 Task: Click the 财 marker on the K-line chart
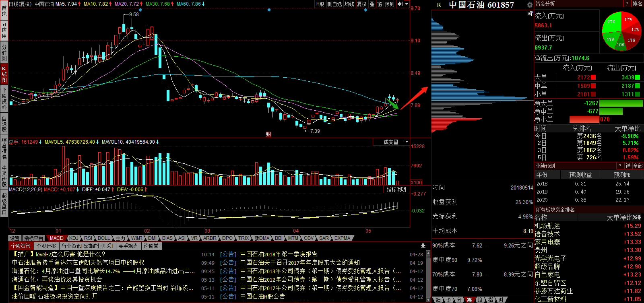click(268, 134)
